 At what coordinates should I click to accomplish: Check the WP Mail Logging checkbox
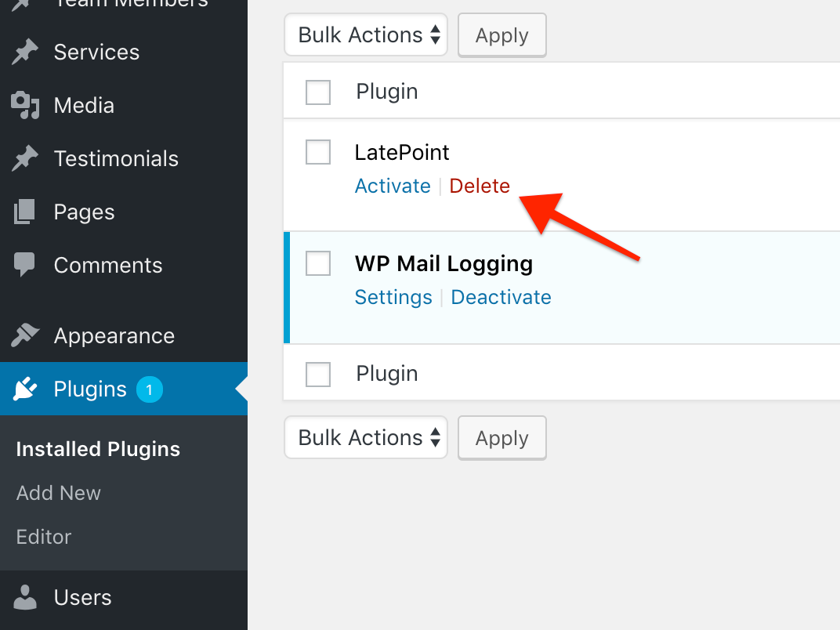pos(317,264)
